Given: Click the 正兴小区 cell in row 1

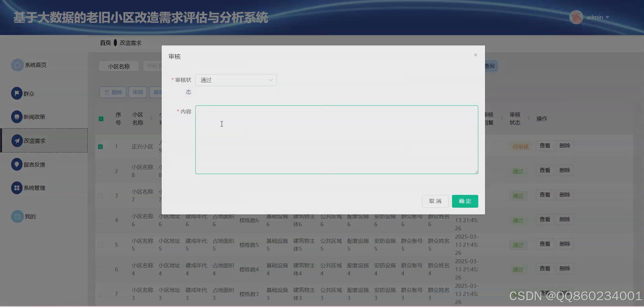Looking at the screenshot, I should [142, 147].
